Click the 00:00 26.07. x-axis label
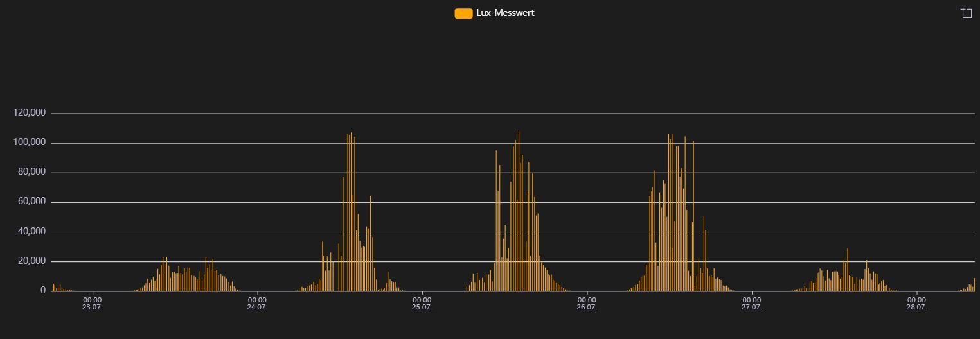The image size is (980, 339). tap(587, 303)
